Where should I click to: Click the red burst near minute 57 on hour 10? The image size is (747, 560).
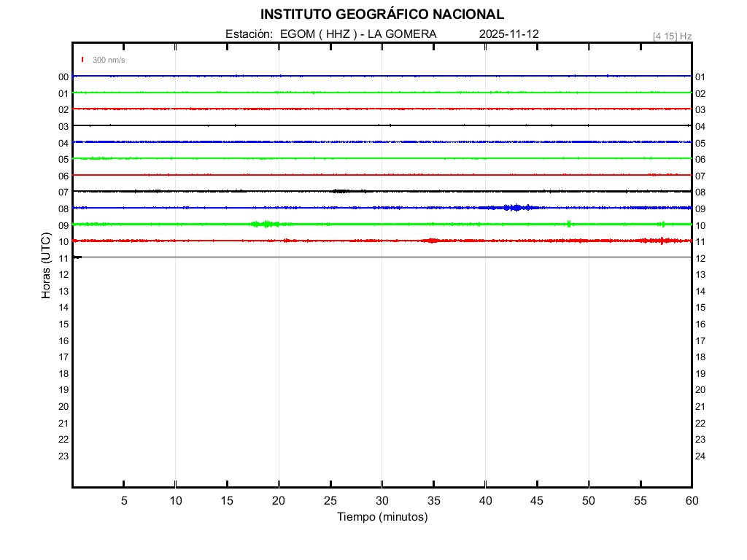(661, 241)
